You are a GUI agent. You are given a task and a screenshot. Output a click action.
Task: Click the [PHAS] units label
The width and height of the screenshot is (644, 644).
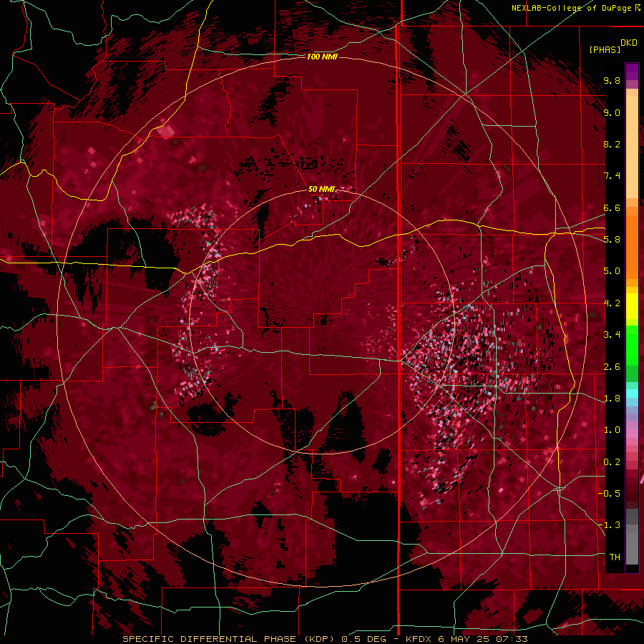click(605, 50)
